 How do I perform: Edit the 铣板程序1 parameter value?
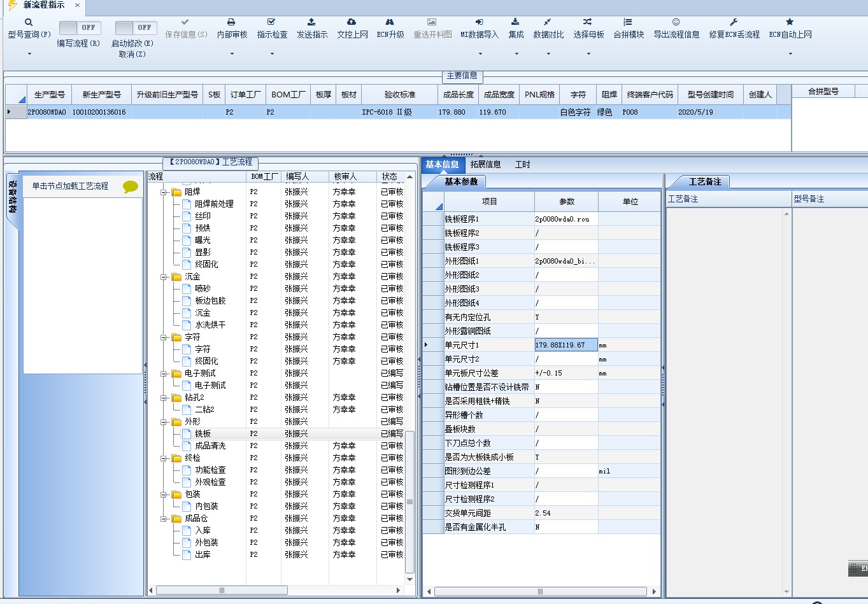[566, 219]
